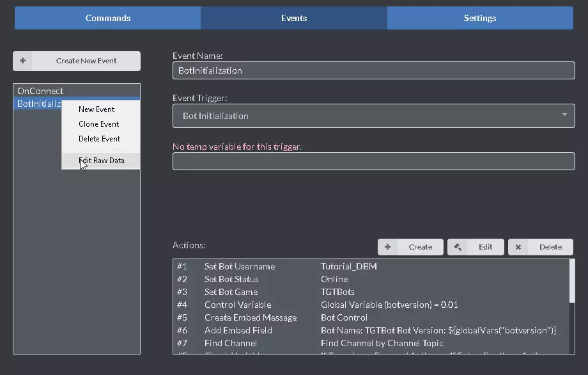Click the empty temp variable input field

373,161
